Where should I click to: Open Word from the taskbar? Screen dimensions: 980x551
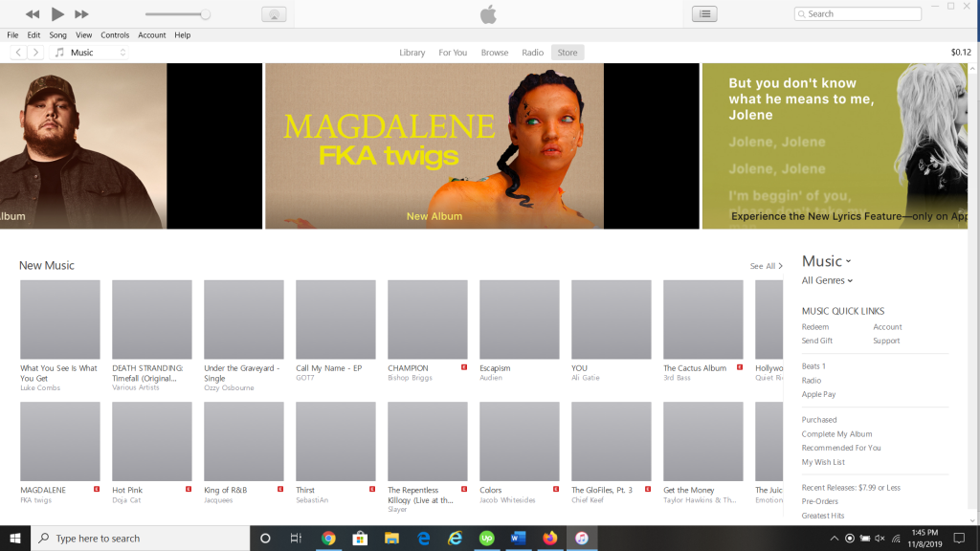click(x=518, y=538)
